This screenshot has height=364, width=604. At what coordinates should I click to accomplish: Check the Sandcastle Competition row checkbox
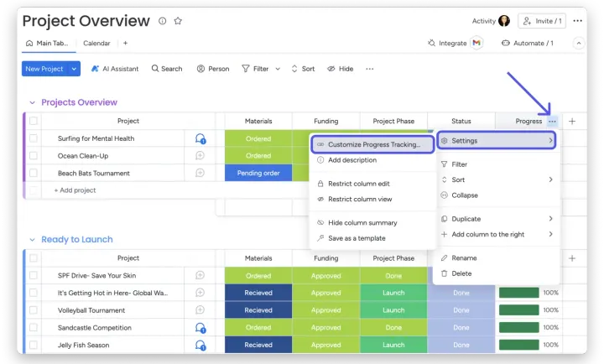34,327
